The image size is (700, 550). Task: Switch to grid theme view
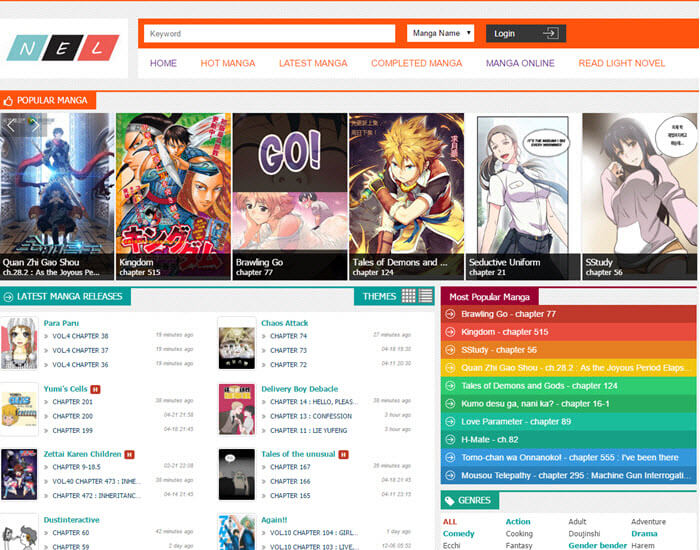click(408, 296)
